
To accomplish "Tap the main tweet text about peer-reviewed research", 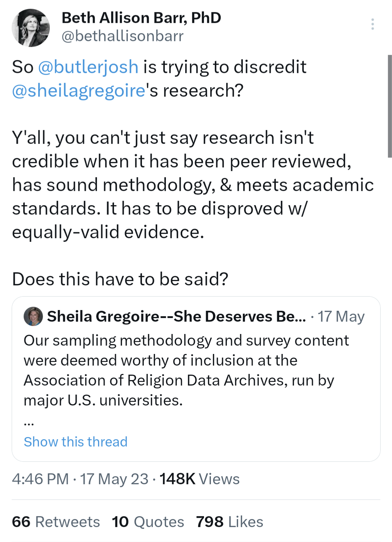I will (192, 185).
